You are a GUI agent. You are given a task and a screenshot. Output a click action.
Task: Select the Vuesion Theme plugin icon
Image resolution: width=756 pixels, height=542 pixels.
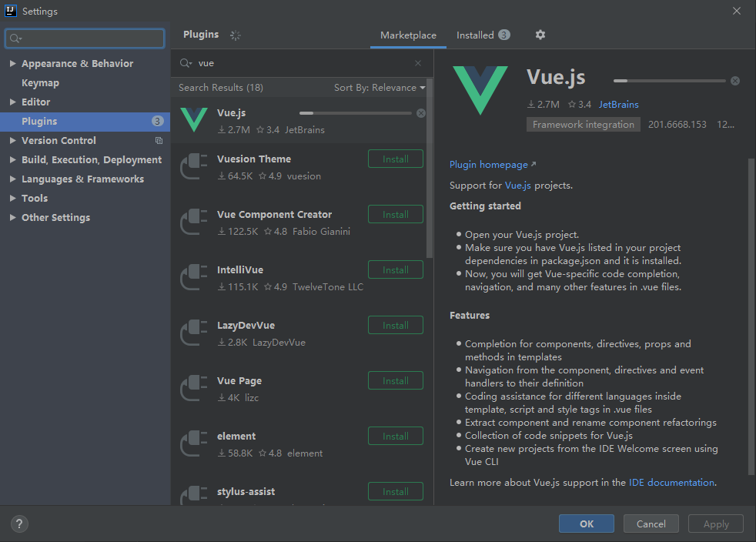pyautogui.click(x=194, y=166)
